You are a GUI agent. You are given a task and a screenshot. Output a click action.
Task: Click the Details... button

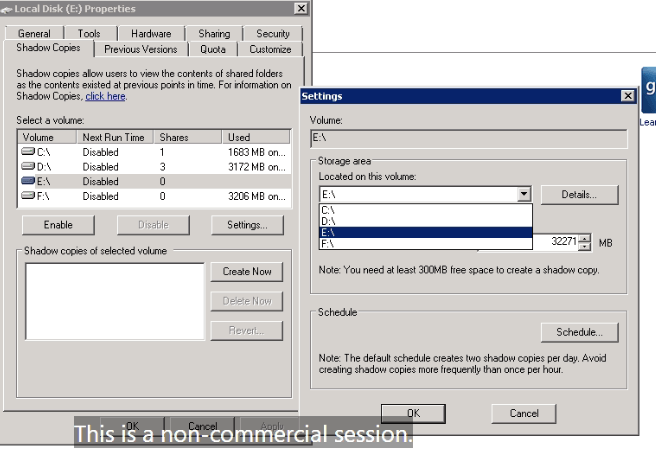[579, 195]
